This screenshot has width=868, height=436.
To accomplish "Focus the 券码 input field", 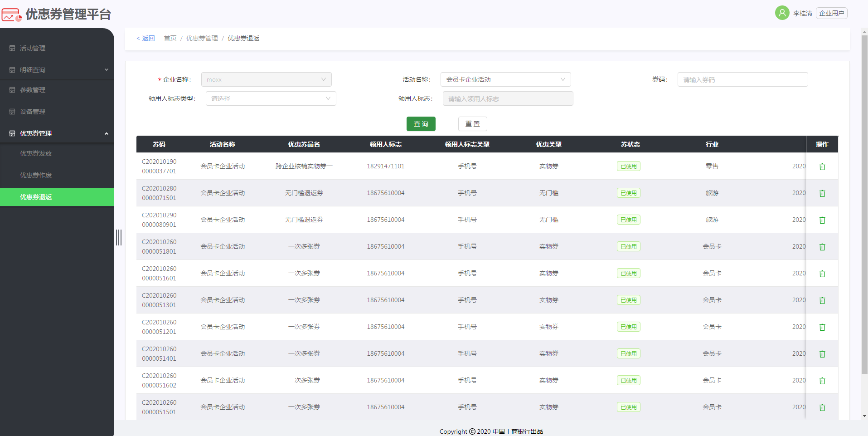I will point(743,79).
